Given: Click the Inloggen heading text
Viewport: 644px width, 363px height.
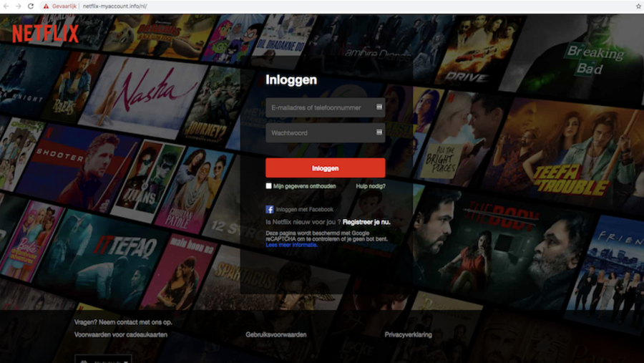Looking at the screenshot, I should [x=291, y=79].
